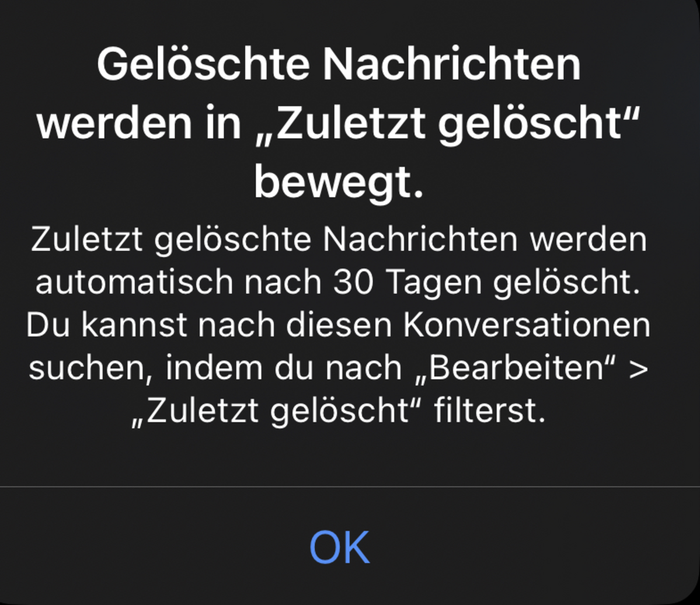Click the "Zuletzt gelöschte Nachrichten werden" line
700x605 pixels.
tap(339, 240)
